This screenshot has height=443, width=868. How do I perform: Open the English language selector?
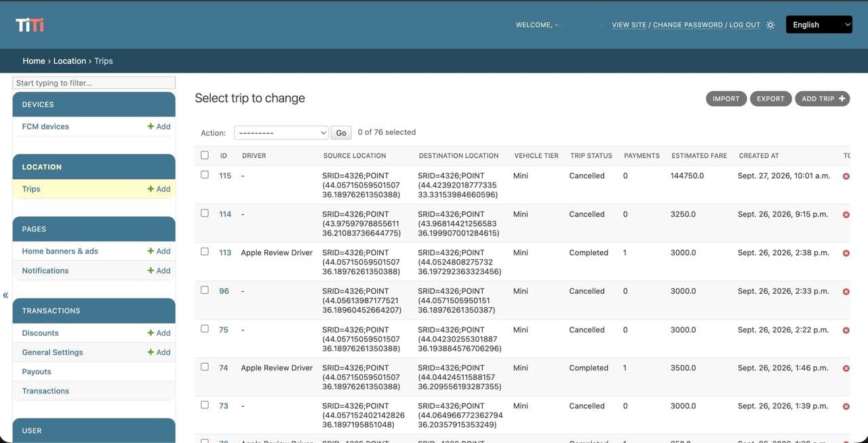pyautogui.click(x=819, y=25)
